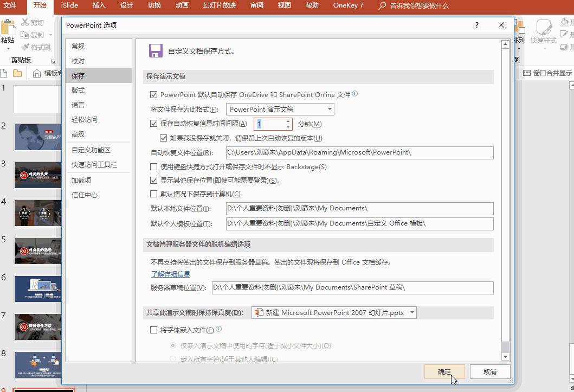The height and width of the screenshot is (392, 574).
Task: Click the 确定 button to confirm
Action: [x=444, y=371]
